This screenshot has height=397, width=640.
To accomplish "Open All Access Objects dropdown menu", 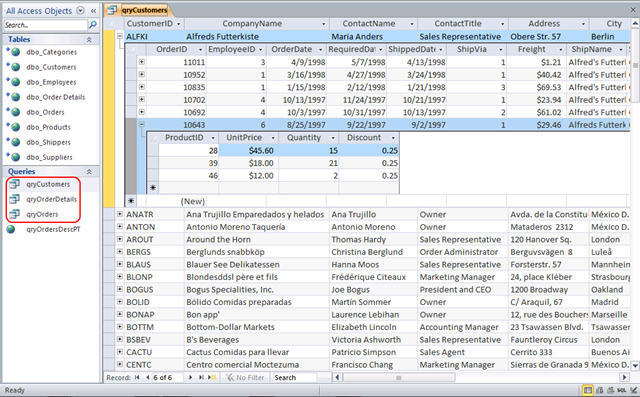I will (81, 11).
